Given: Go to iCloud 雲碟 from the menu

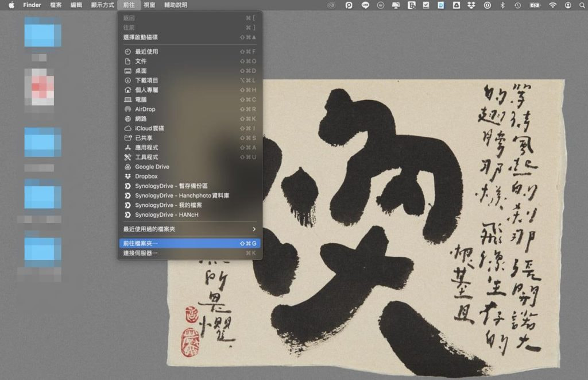Looking at the screenshot, I should [189, 128].
